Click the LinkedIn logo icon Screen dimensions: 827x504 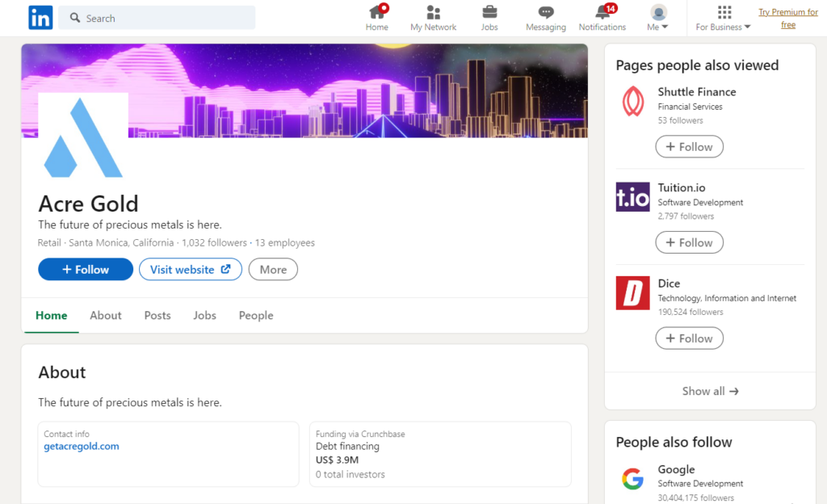tap(40, 18)
